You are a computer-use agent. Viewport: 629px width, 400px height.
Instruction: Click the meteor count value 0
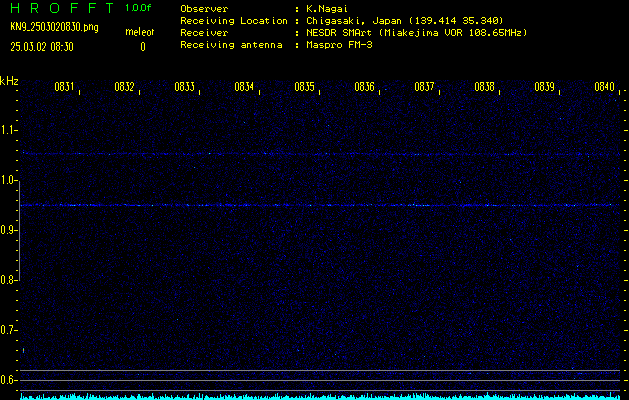143,47
